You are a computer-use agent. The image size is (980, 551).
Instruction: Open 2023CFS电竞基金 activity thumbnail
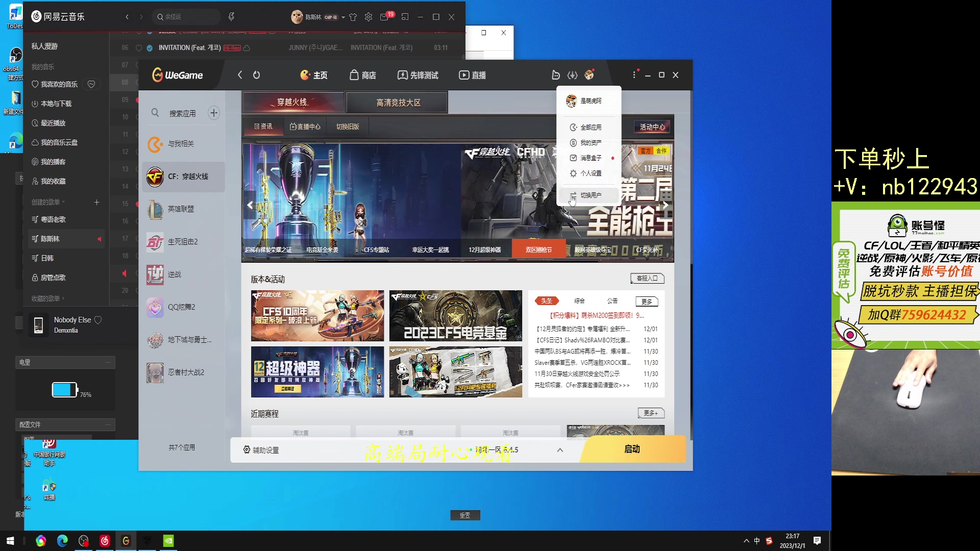pos(456,316)
